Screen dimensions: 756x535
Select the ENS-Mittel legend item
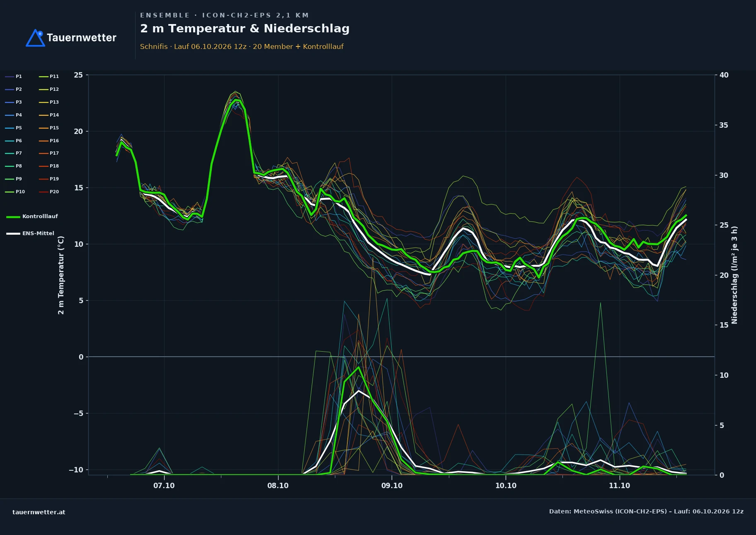(x=30, y=233)
